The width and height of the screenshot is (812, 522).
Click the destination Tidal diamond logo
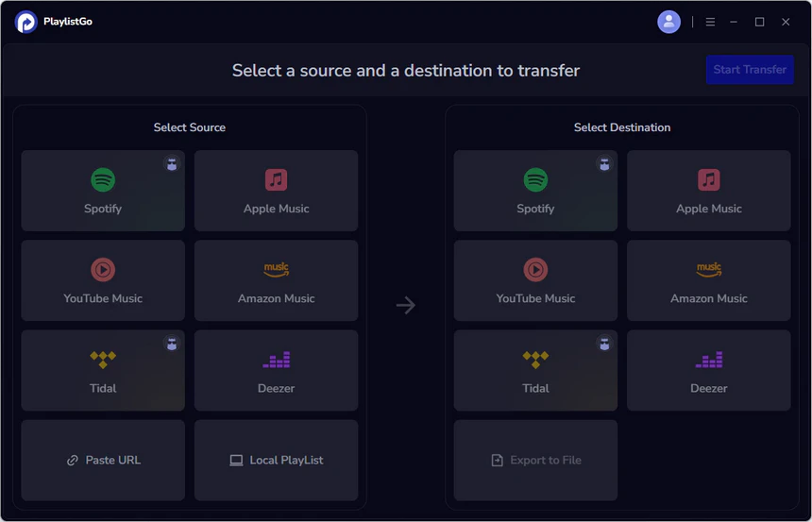[x=535, y=360]
